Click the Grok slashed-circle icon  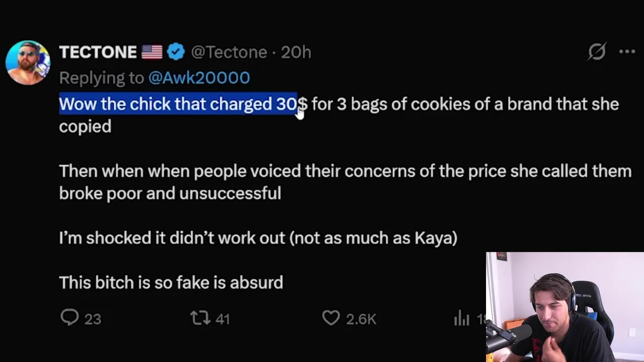(x=597, y=51)
